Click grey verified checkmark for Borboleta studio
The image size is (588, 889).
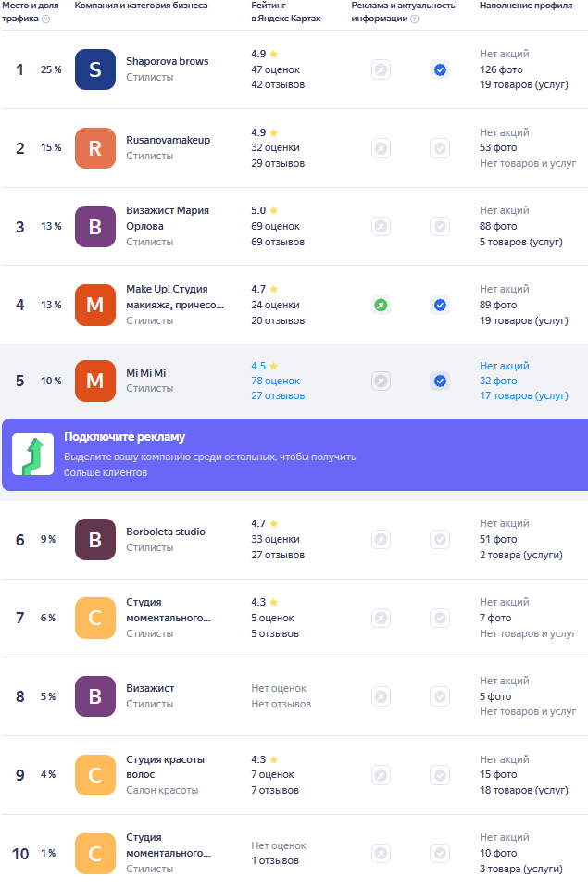[x=440, y=539]
